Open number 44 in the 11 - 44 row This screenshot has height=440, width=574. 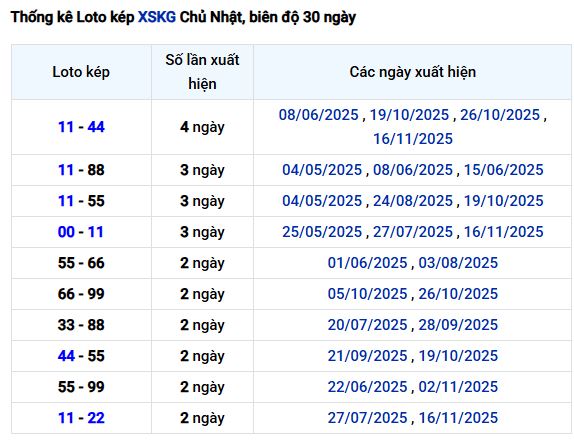pyautogui.click(x=96, y=127)
